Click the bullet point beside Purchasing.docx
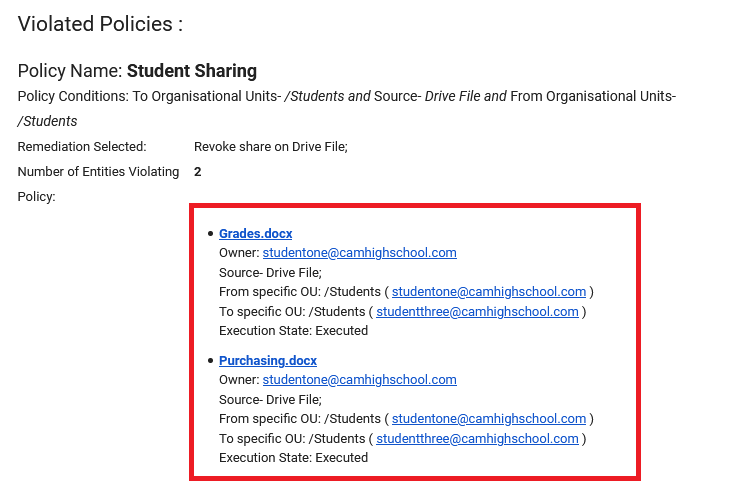The width and height of the screenshot is (737, 490). click(211, 361)
